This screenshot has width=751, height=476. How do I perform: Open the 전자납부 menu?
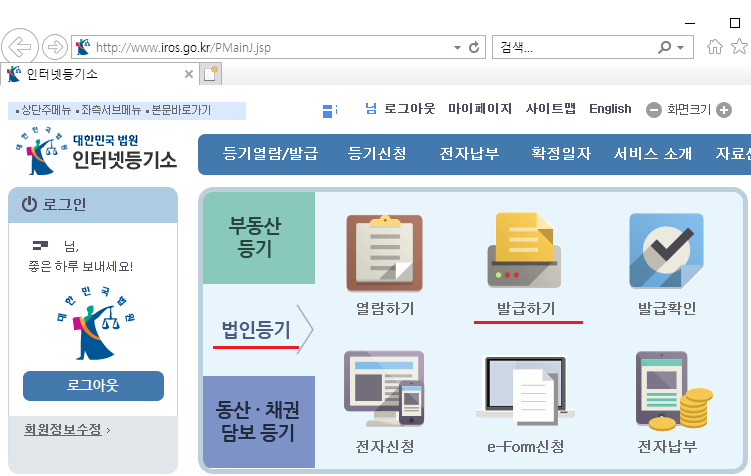469,154
